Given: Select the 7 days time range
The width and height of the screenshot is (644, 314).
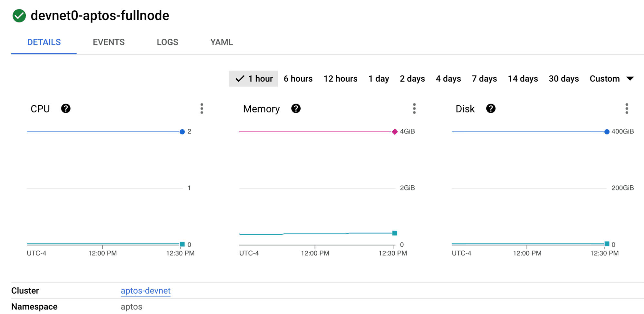Looking at the screenshot, I should (x=484, y=78).
